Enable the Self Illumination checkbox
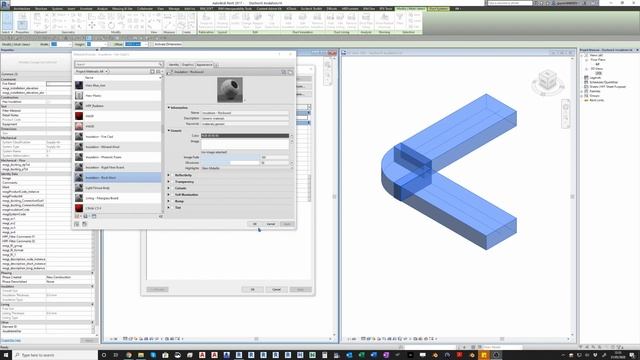 click(x=173, y=195)
